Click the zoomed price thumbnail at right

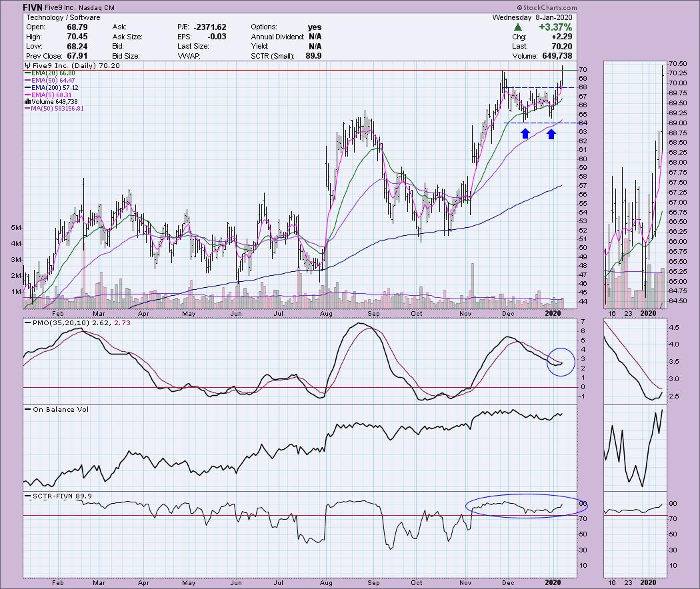[x=635, y=183]
